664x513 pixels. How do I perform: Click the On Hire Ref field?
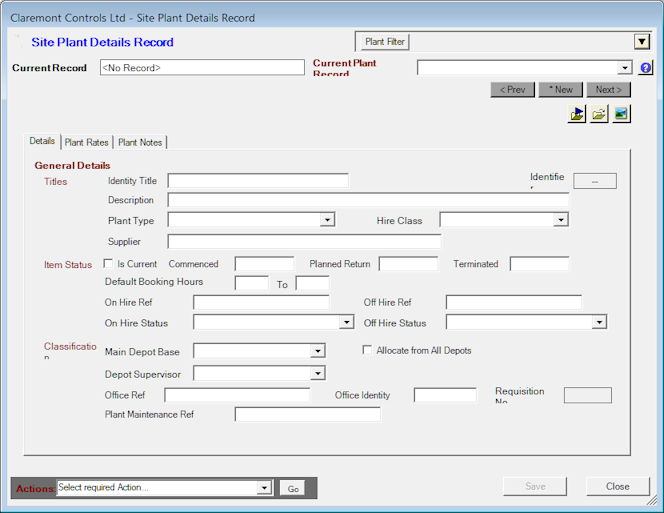[x=261, y=302]
